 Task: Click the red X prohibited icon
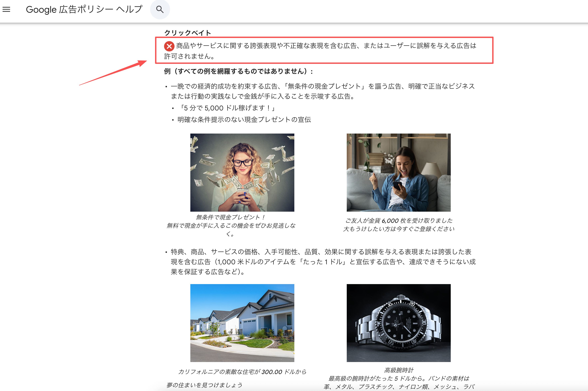(169, 46)
